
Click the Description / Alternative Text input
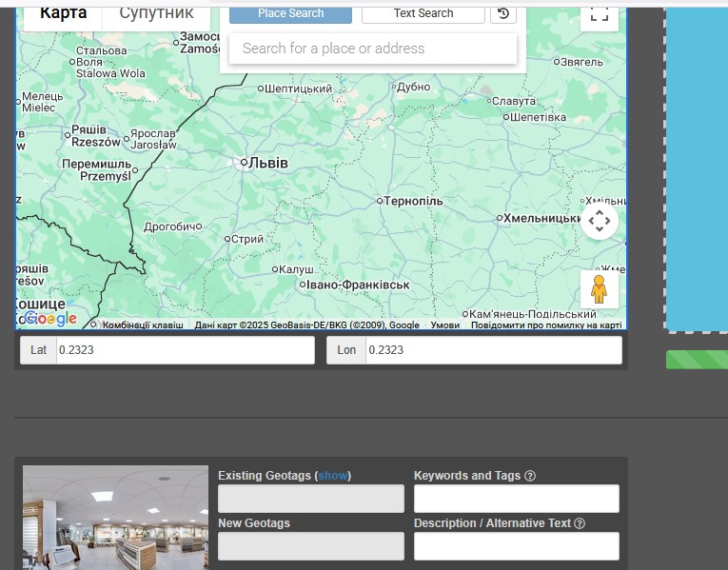pyautogui.click(x=517, y=546)
